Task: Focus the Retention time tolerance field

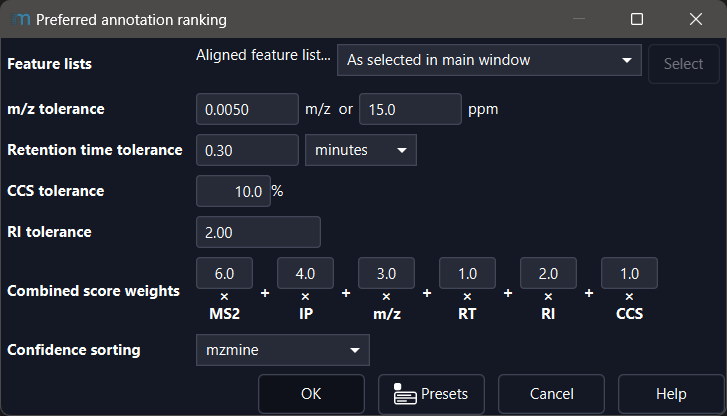Action: click(247, 150)
